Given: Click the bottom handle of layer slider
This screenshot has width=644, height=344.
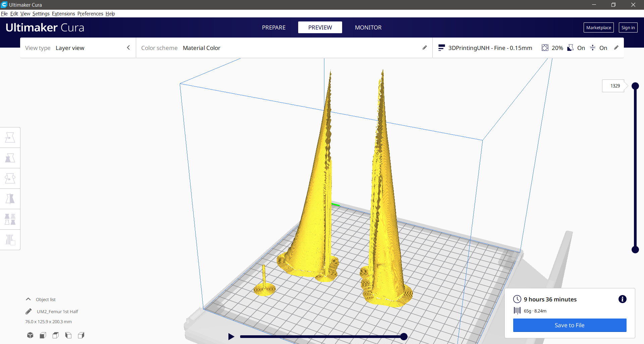Looking at the screenshot, I should [x=635, y=249].
